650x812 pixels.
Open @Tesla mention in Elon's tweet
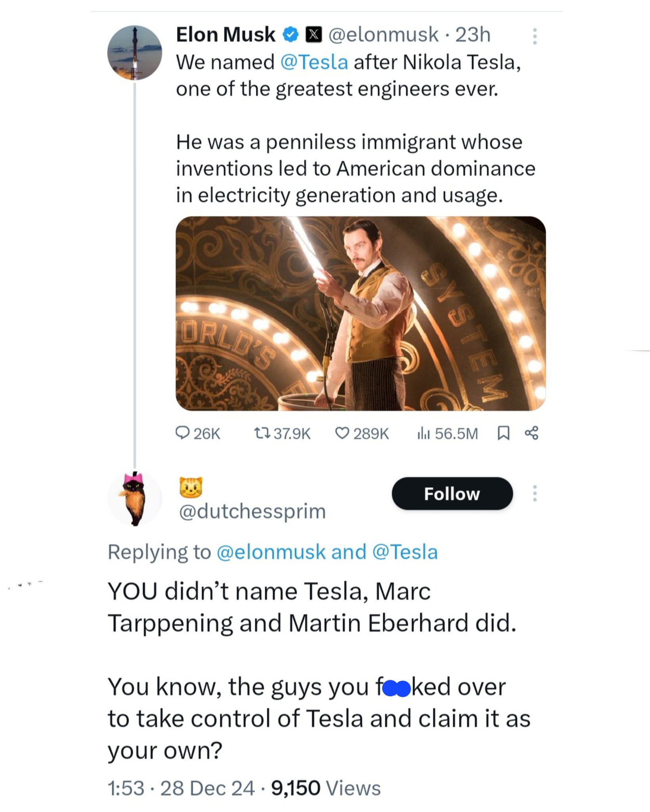point(314,62)
